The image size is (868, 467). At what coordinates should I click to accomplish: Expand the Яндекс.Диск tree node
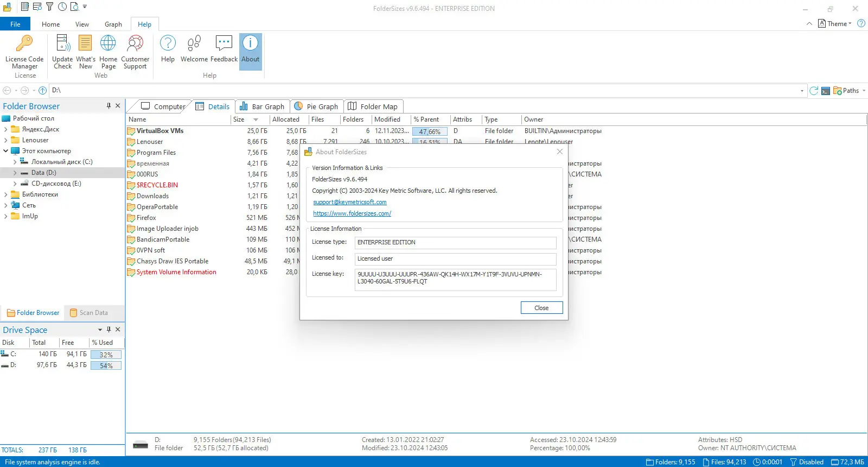click(x=5, y=129)
